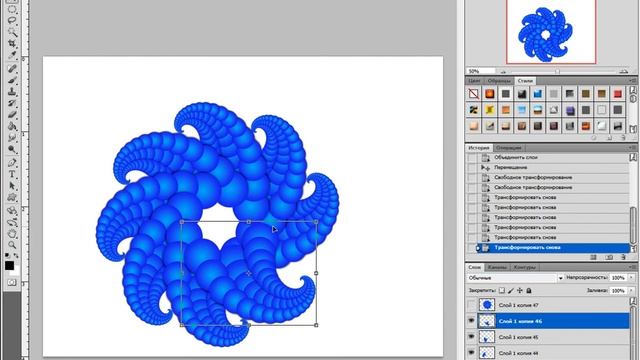Hide layer Слой 1 копия 44
The image size is (640, 360).
pos(471,353)
